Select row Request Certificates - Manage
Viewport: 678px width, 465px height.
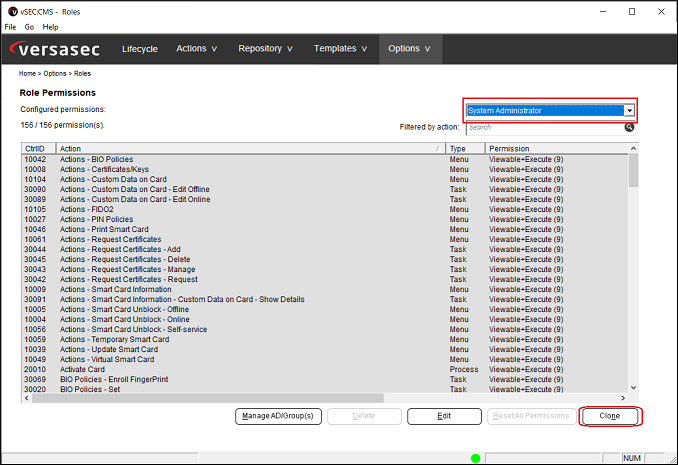point(325,269)
